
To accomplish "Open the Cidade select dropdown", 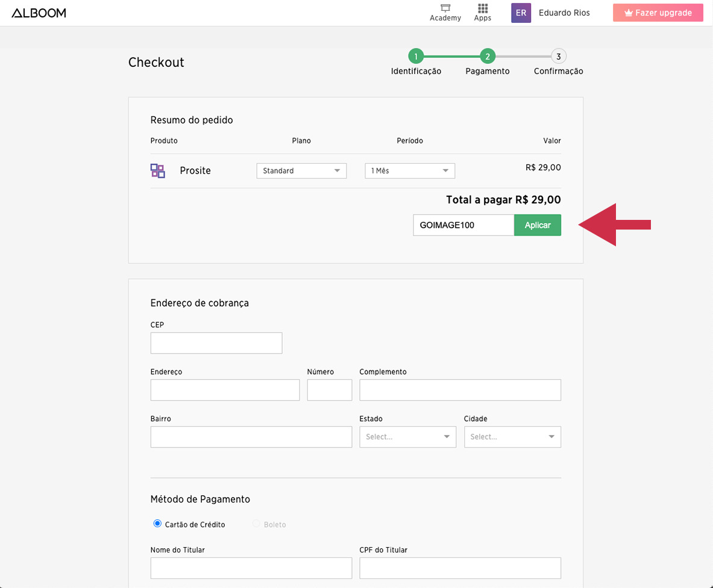I will click(x=512, y=437).
